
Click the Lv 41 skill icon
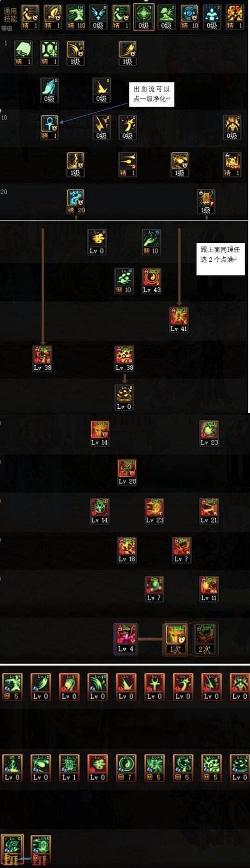tap(178, 320)
